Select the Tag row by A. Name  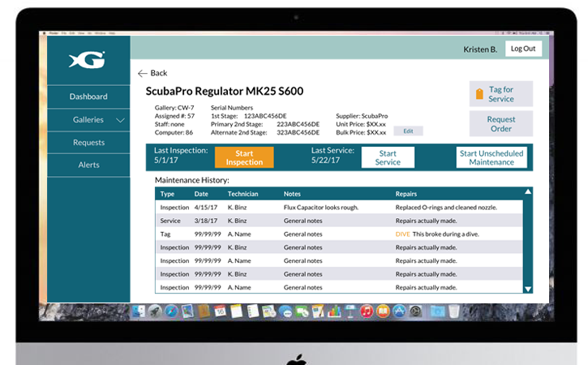(339, 234)
